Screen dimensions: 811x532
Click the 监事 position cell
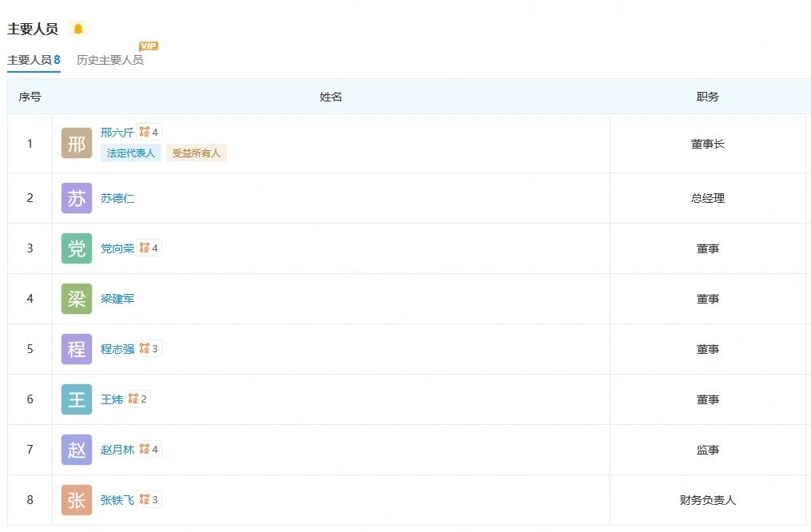[x=708, y=450]
